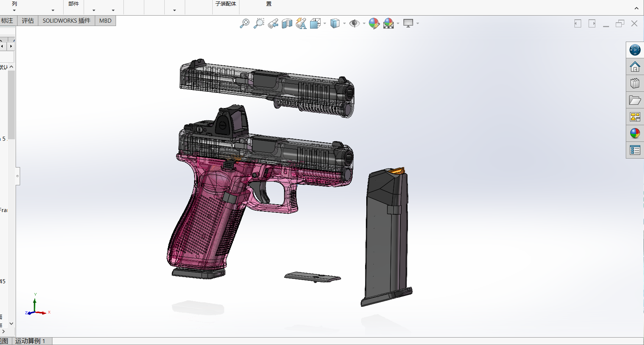Screen dimensions: 644x345
Task: Open the Section View tool
Action: point(287,23)
